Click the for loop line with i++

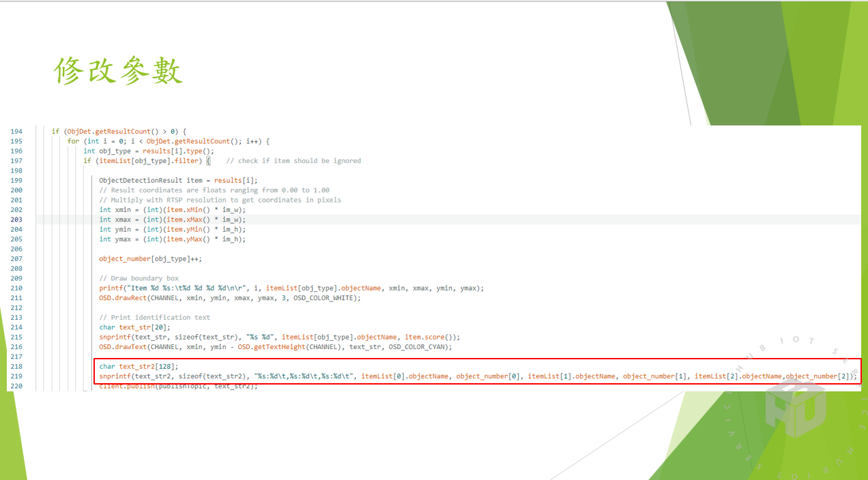point(169,141)
